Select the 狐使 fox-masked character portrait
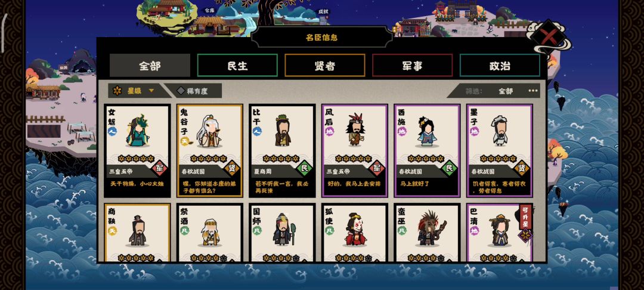Viewport: 644px width, 290px height. [355, 229]
